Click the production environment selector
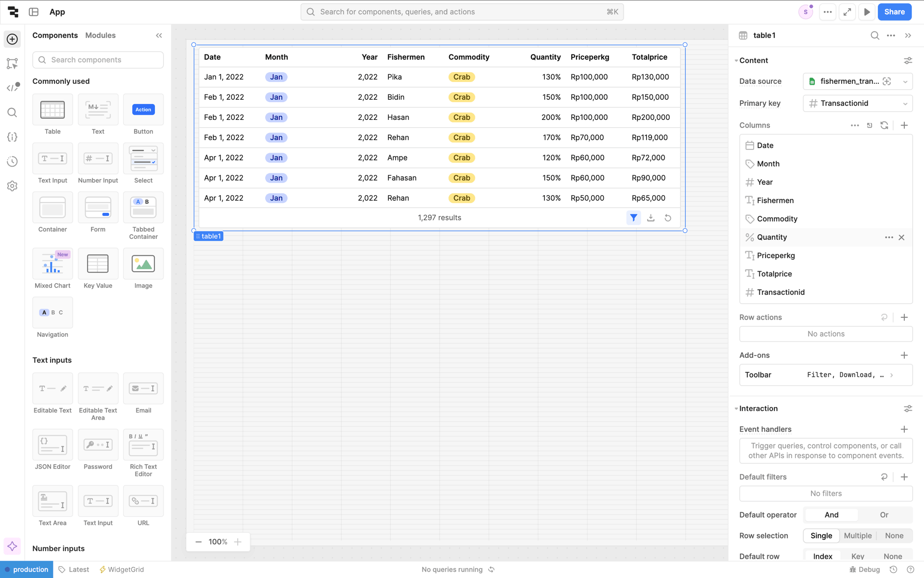Screen dimensions: 924x578 (x=26, y=569)
